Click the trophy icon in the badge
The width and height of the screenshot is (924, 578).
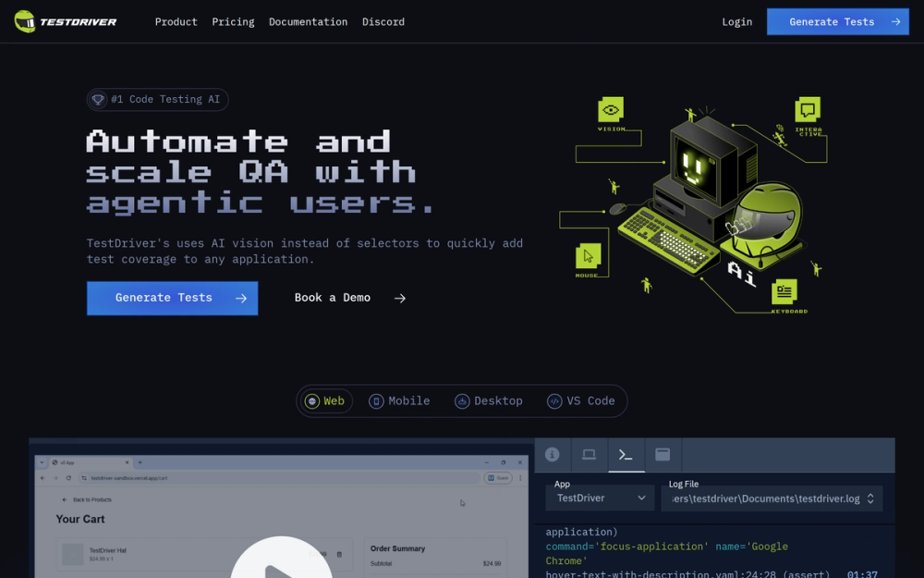(x=98, y=99)
